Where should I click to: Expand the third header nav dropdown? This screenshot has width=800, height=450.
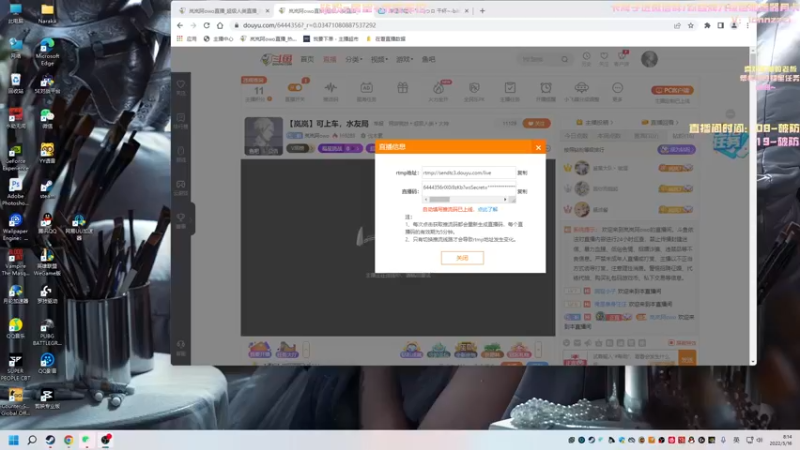click(354, 59)
